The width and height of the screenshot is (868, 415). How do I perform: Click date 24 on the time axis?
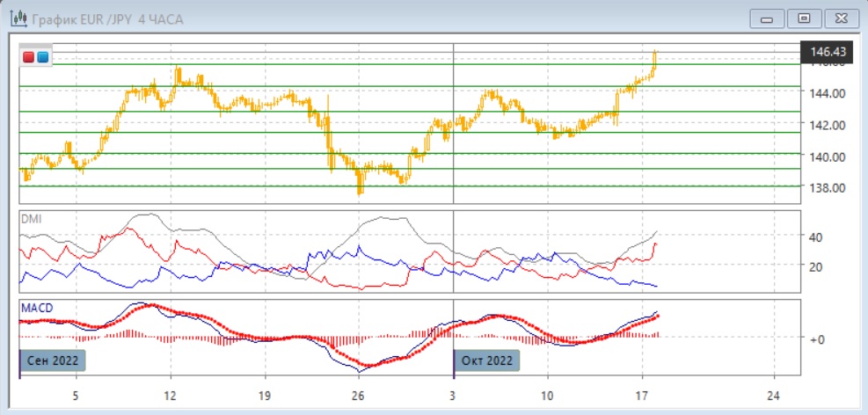pyautogui.click(x=772, y=394)
